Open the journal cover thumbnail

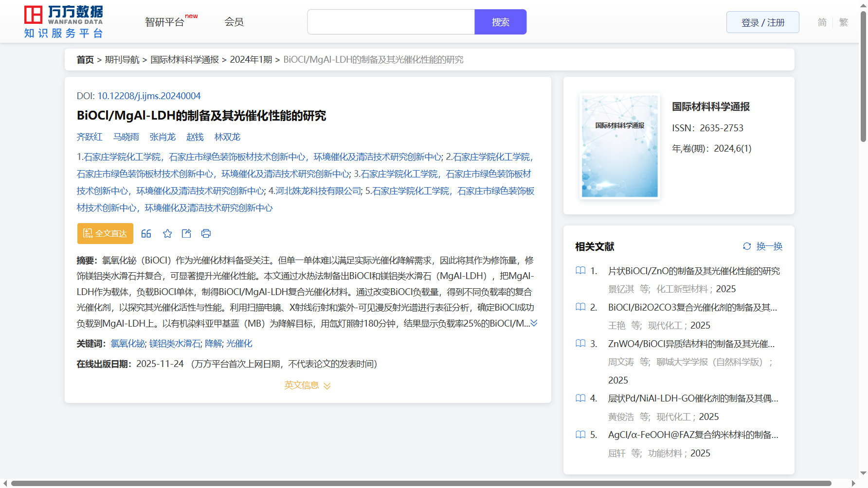tap(619, 146)
